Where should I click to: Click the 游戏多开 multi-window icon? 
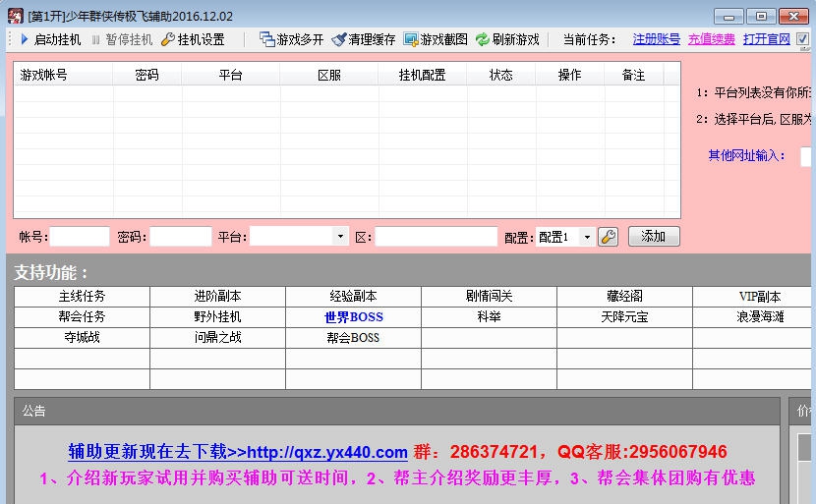click(x=267, y=39)
